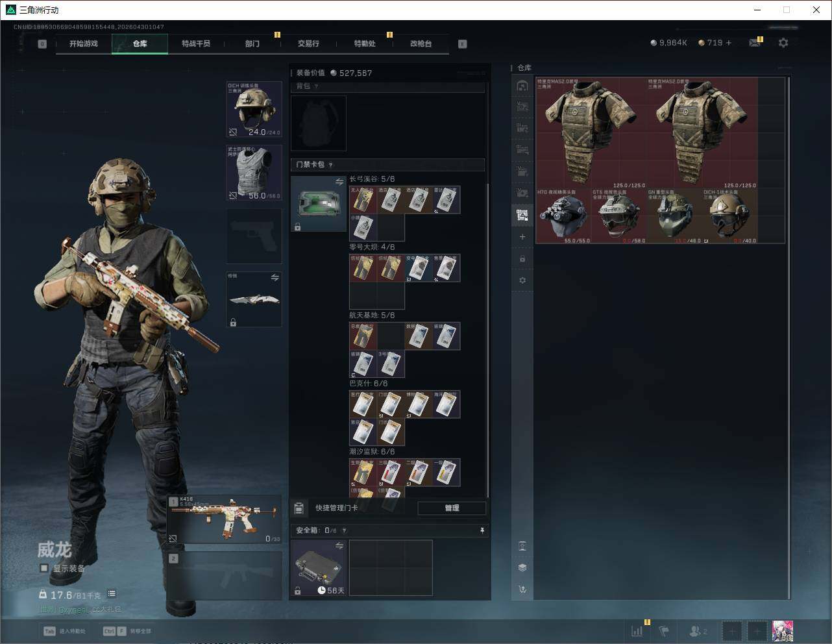This screenshot has height=644, width=832.
Task: Select the DICH-1 tactical helmet in warehouse
Action: point(729,216)
